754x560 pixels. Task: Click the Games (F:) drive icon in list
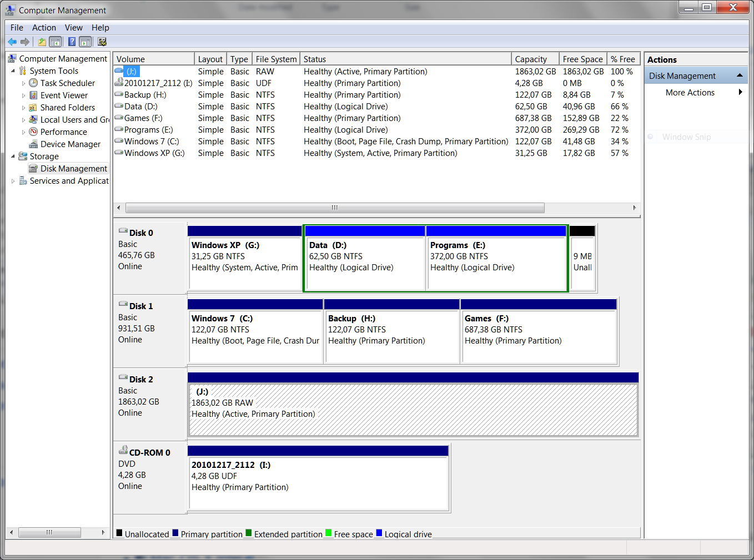(x=119, y=118)
